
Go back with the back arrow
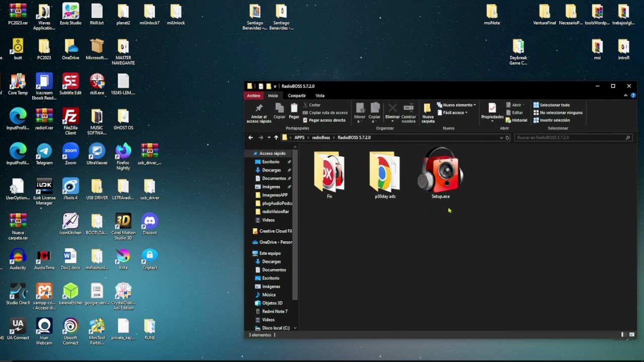pos(251,137)
